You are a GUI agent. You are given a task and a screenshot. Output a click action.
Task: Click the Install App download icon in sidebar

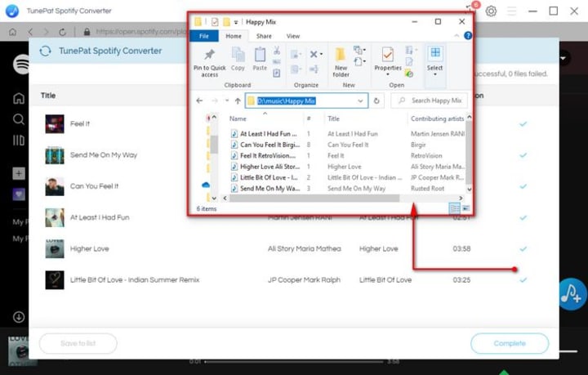coord(18,317)
